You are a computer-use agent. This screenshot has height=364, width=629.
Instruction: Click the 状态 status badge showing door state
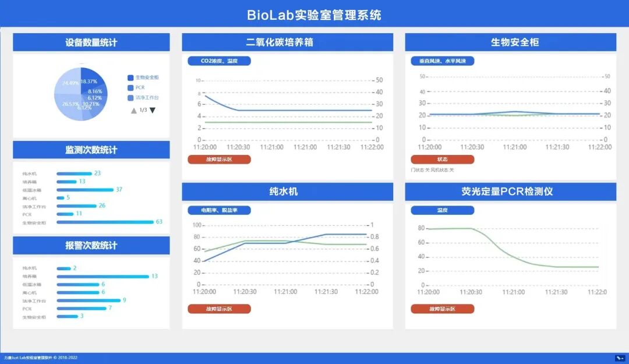pyautogui.click(x=443, y=159)
